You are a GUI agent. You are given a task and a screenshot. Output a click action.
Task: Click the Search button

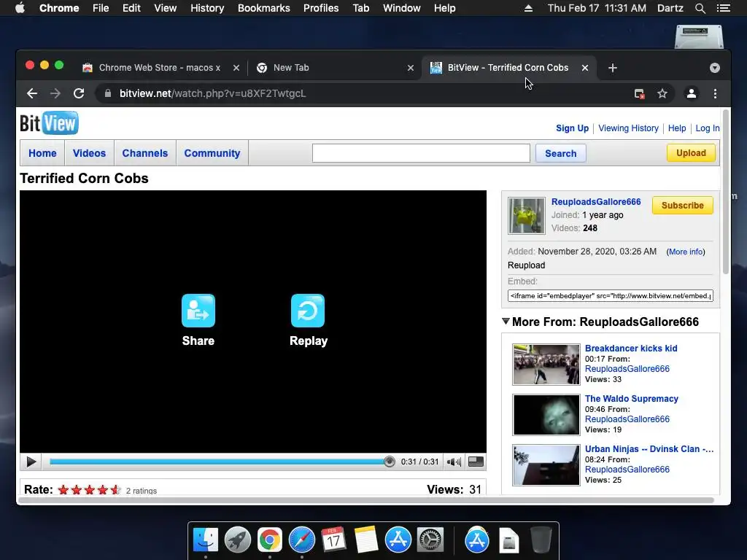(x=561, y=153)
